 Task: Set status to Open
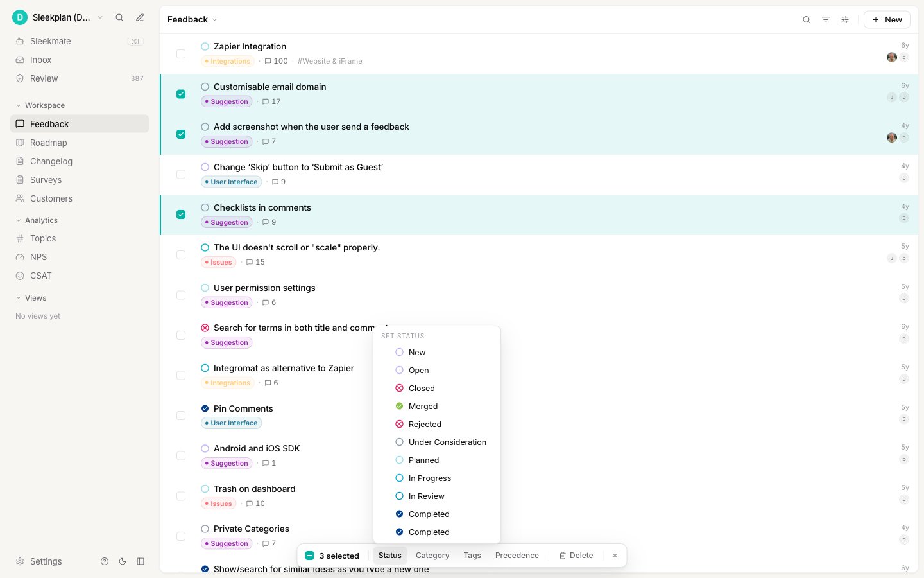(x=437, y=370)
